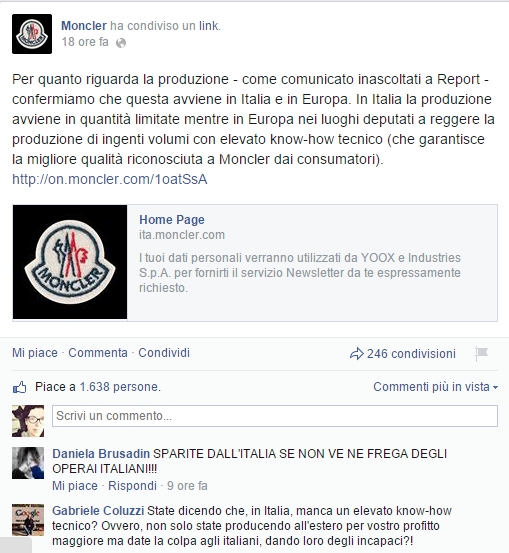Click Mi piace under the post
The height and width of the screenshot is (553, 509).
click(x=35, y=353)
